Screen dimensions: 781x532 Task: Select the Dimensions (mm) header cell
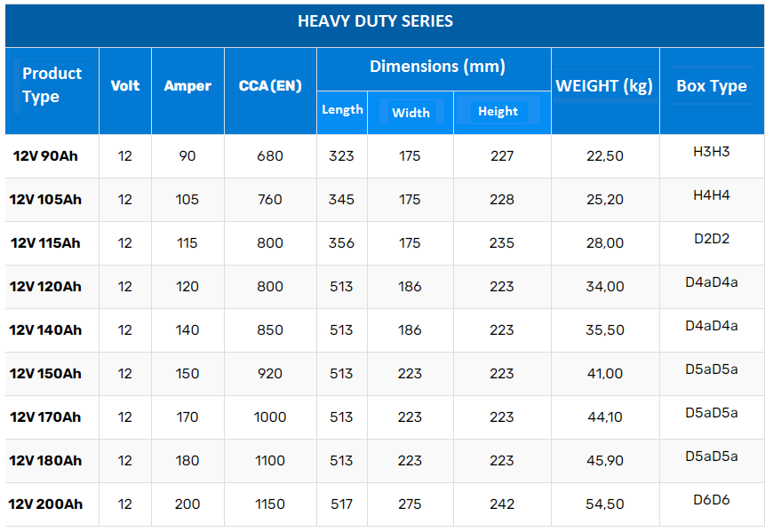(x=437, y=67)
